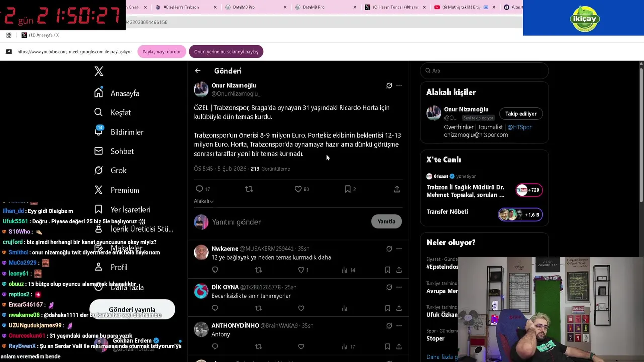View analytics on DİK OYNA's reply
The width and height of the screenshot is (644, 362).
345,308
